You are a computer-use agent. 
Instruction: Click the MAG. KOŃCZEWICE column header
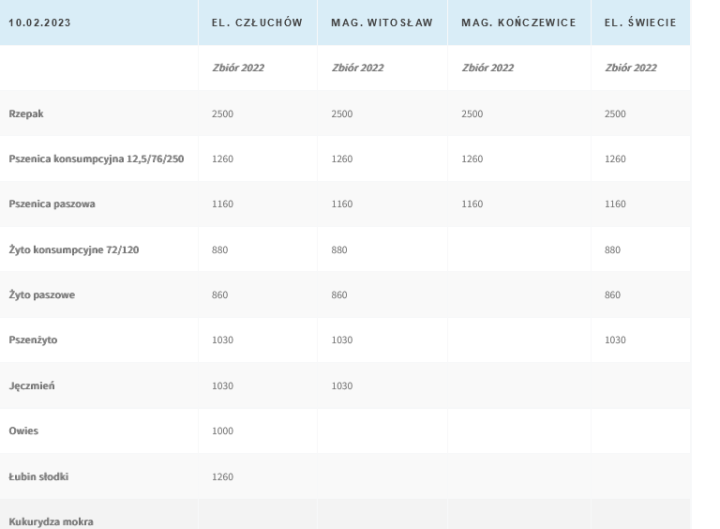pyautogui.click(x=518, y=22)
